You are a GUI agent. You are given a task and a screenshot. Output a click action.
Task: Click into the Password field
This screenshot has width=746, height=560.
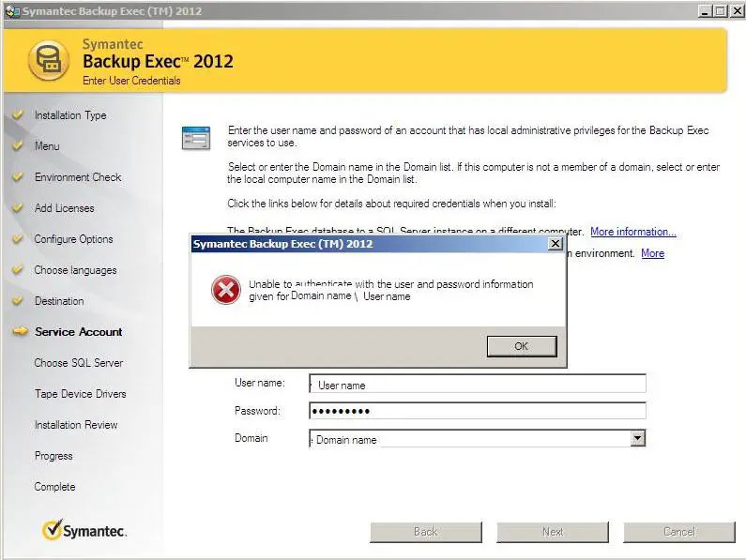[478, 411]
